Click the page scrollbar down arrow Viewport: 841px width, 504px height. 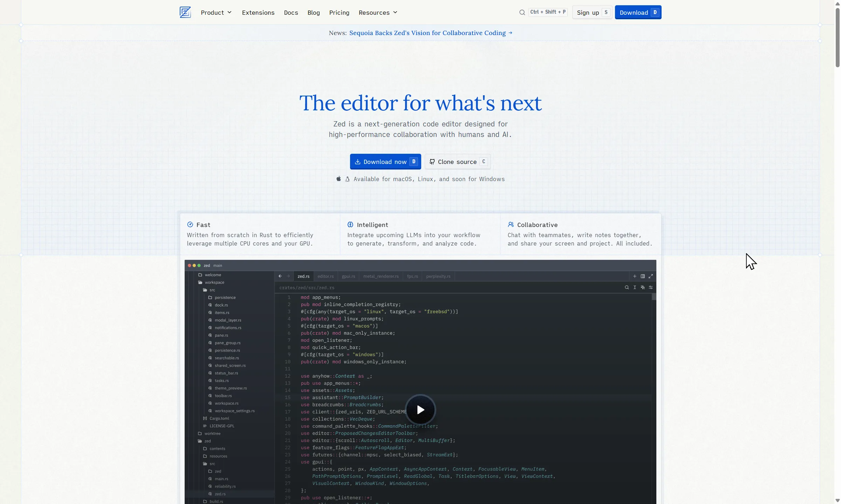[837, 500]
